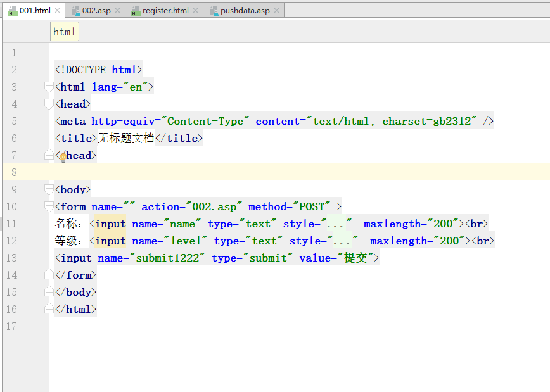Close the pushdata.asp tab

(277, 11)
